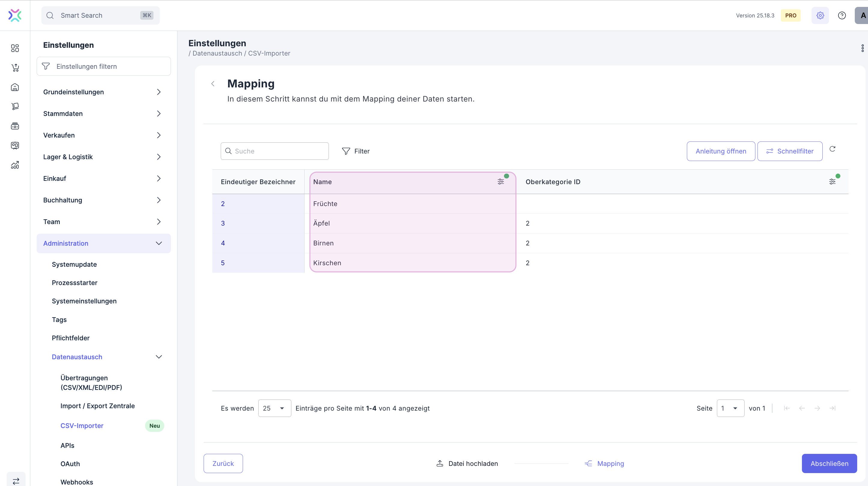Click the statistics chart icon in sidebar
The height and width of the screenshot is (486, 868).
[15, 165]
